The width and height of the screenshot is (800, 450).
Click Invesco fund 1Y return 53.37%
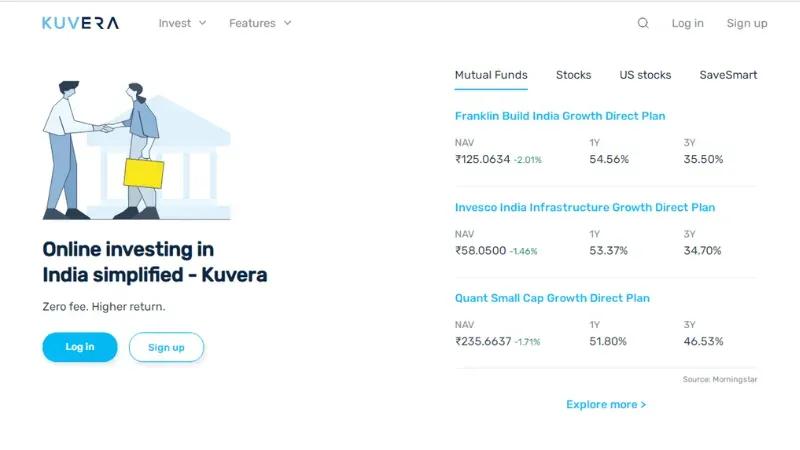(608, 250)
